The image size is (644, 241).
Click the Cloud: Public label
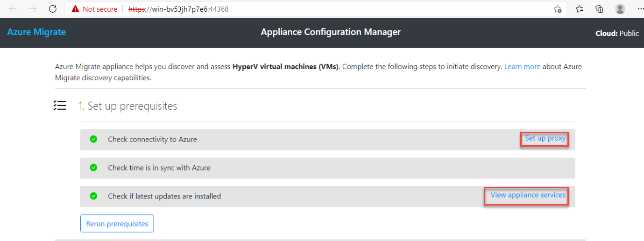point(617,34)
